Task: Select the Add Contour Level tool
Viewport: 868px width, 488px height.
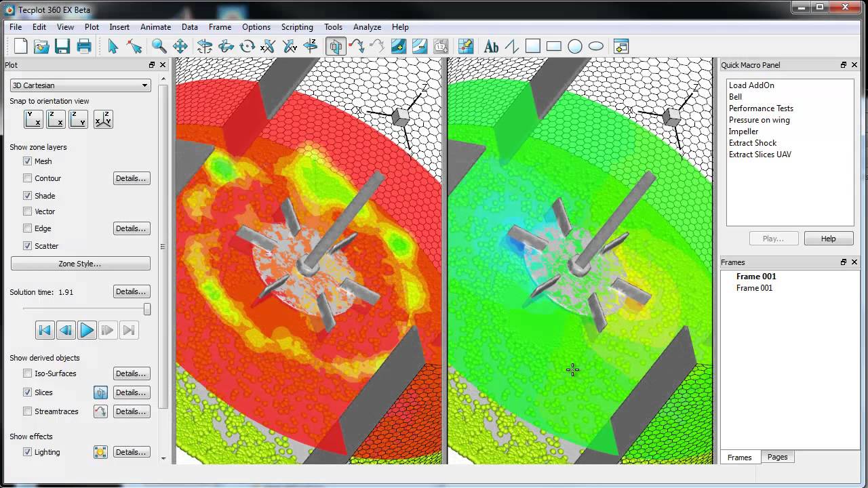Action: [x=399, y=46]
